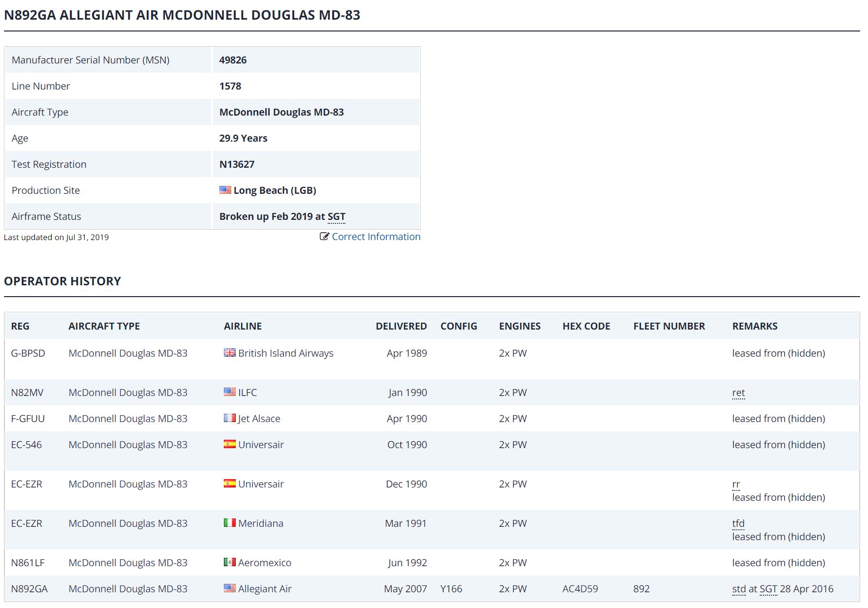Click the Last updated on Jul 31, 2019 text
The width and height of the screenshot is (868, 608).
point(56,237)
